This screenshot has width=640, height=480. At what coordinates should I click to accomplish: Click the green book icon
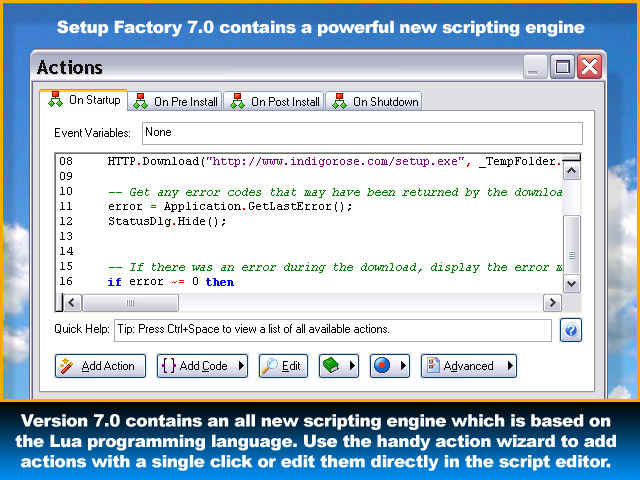click(x=331, y=365)
